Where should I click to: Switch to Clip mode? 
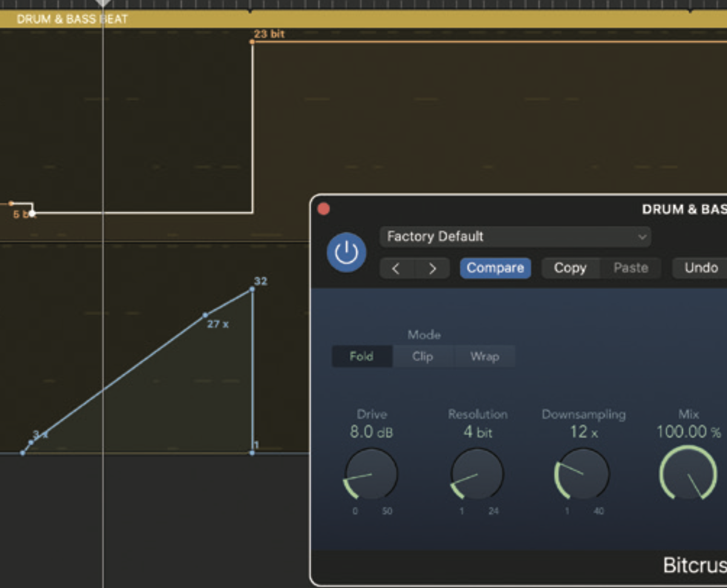[423, 357]
